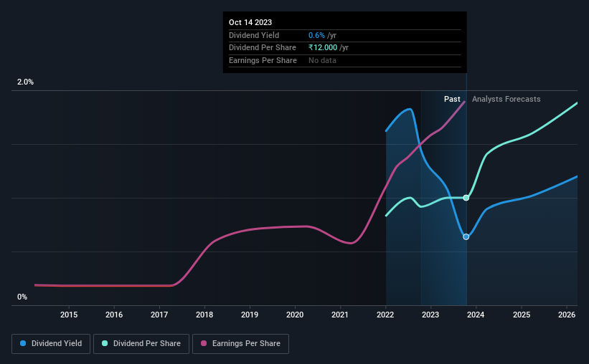Toggle the Dividend Yield legend button
Viewport: 589px width, 364px height.
point(51,344)
